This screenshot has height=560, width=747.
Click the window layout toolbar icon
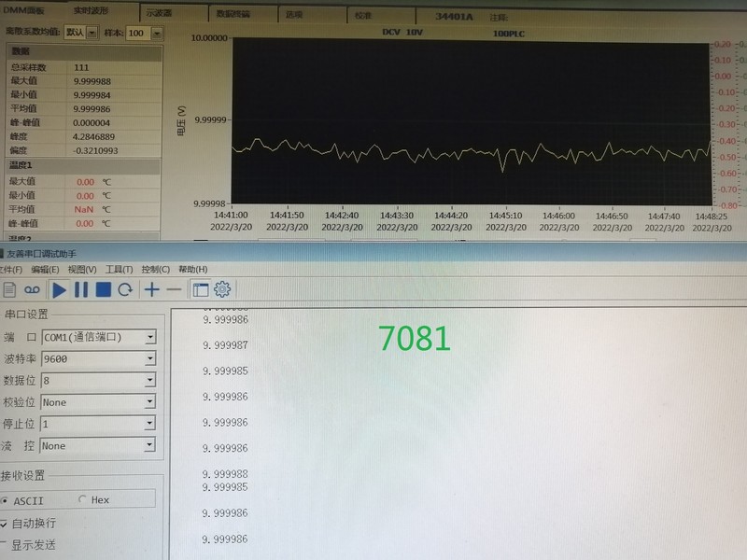tap(200, 289)
